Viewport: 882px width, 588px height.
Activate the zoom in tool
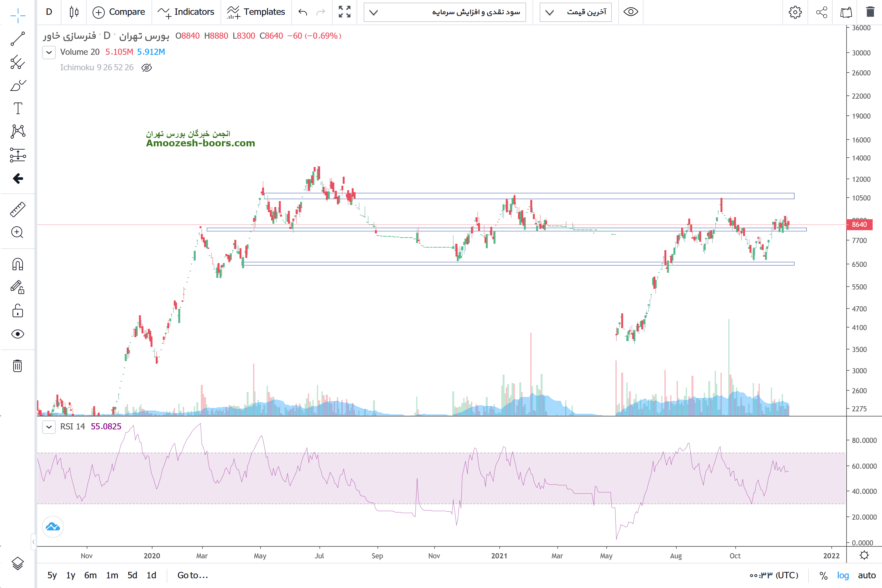click(x=18, y=232)
